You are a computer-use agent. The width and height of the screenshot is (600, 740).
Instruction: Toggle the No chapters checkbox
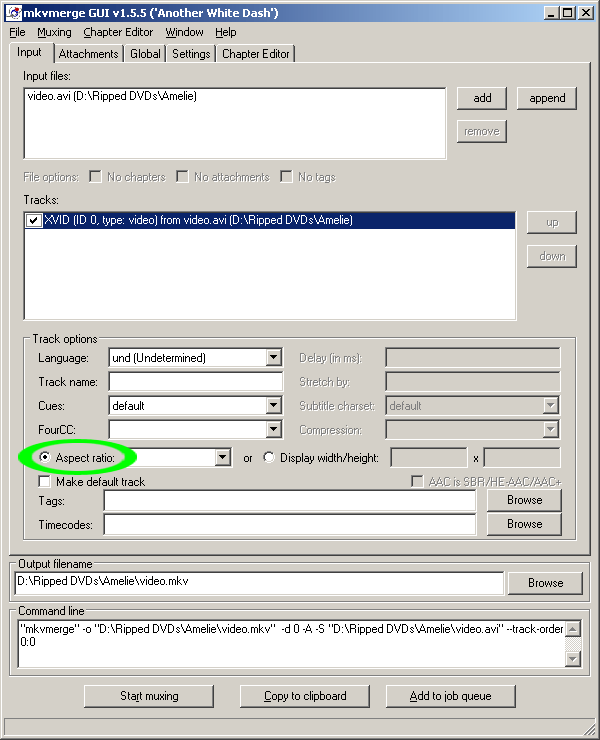point(95,177)
